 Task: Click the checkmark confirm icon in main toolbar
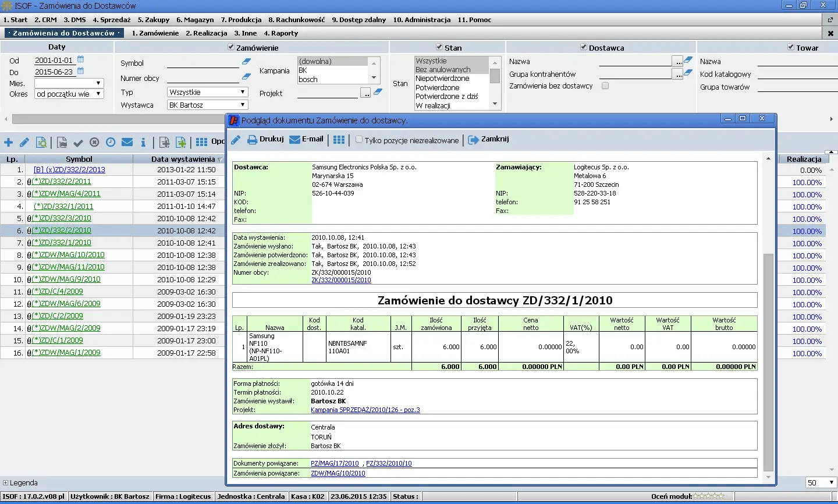(x=78, y=143)
